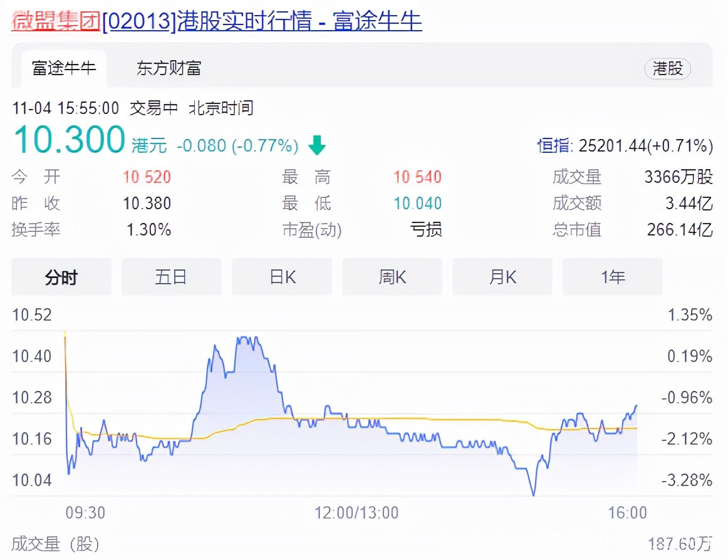The height and width of the screenshot is (560, 728).
Task: Select the 日K chart tab
Action: coord(282,277)
